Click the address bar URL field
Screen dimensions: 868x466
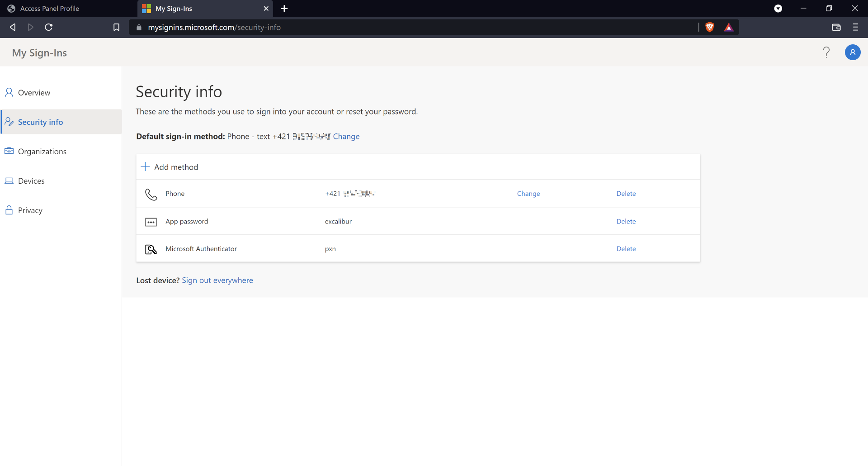(407, 27)
